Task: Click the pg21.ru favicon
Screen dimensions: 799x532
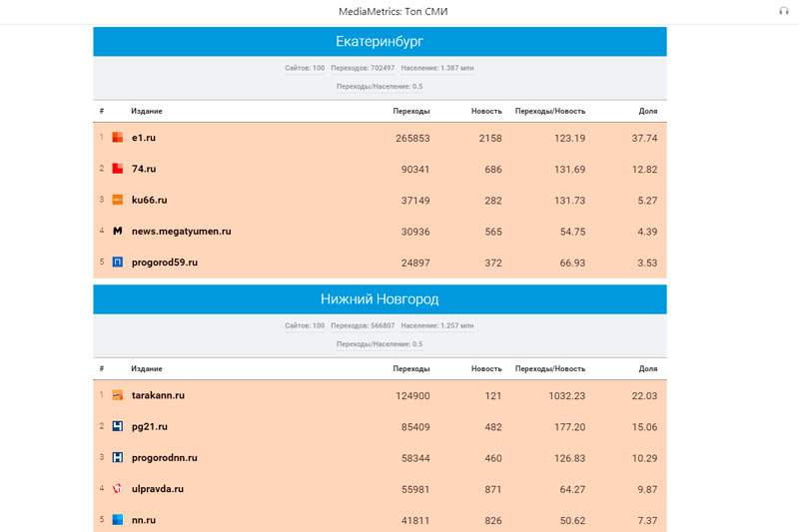Action: coord(118,426)
